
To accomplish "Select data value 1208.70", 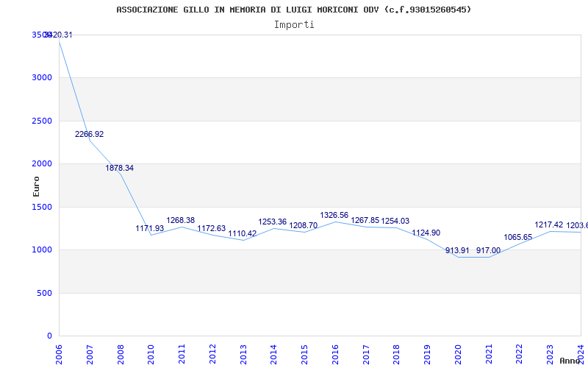I will click(x=303, y=225).
